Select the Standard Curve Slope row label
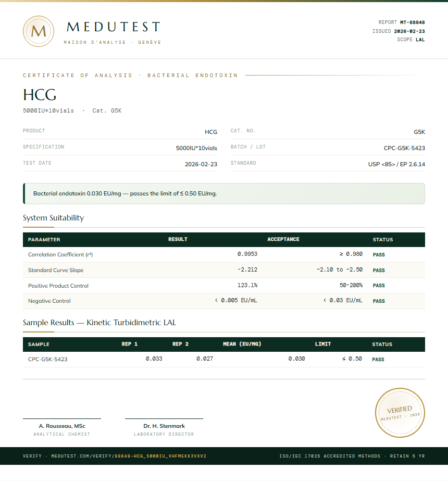Screen dimensions: 448x481 (x=56, y=270)
